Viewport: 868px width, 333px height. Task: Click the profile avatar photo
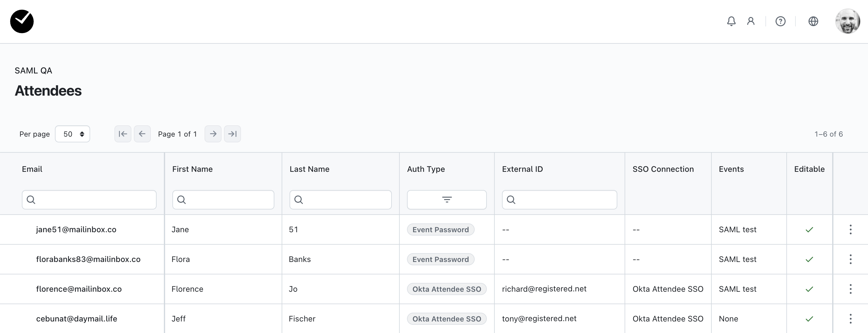tap(847, 21)
